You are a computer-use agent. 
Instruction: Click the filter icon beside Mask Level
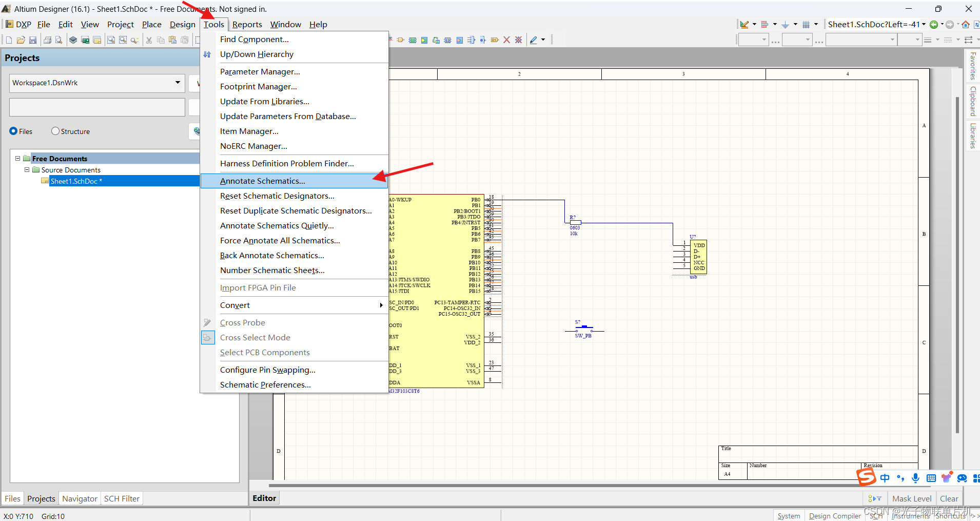coord(874,498)
